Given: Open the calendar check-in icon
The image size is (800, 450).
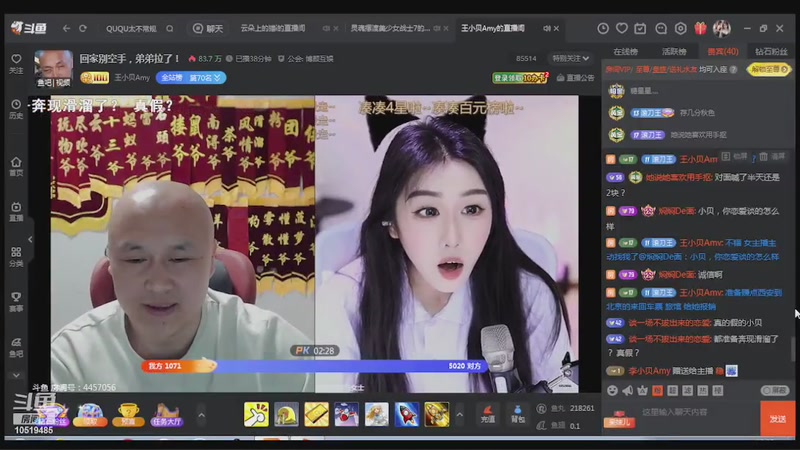Looking at the screenshot, I should point(640,29).
